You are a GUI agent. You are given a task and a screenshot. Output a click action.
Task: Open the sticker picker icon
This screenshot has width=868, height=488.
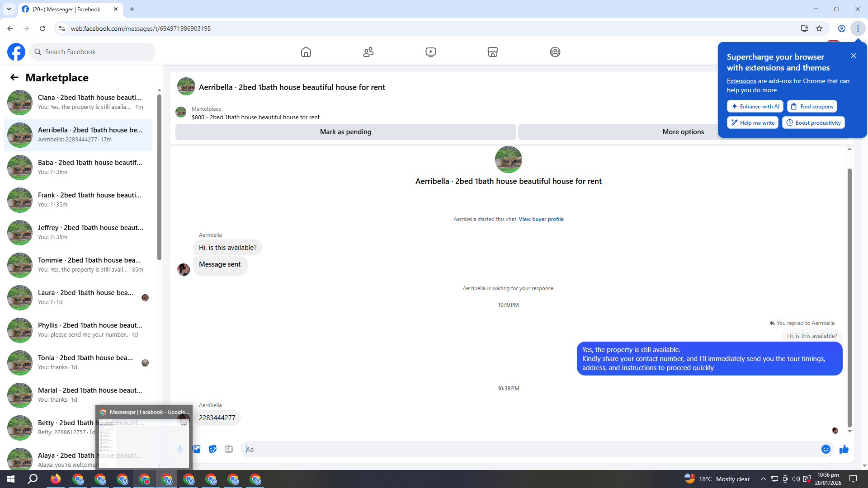pos(212,449)
